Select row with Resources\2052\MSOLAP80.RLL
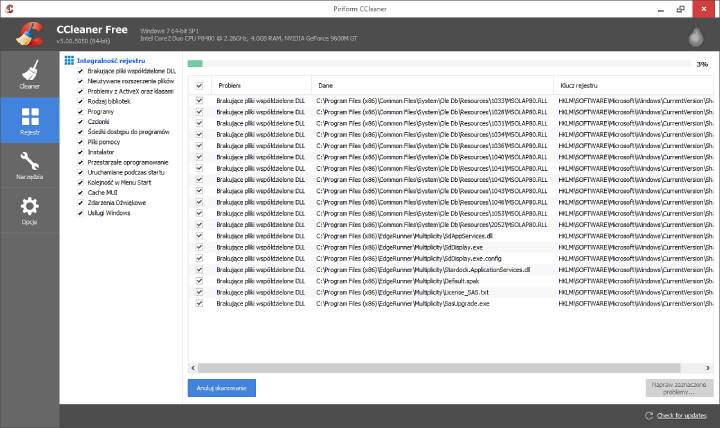The image size is (720, 428). (451, 225)
